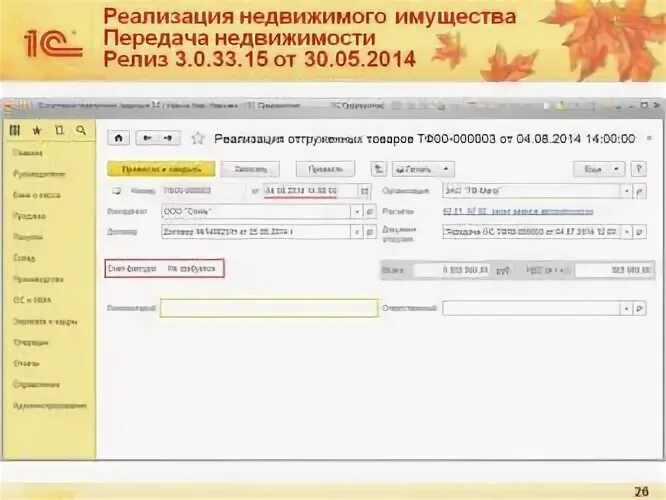Open the sections menu grid icon
Screen dimensions: 666x500
[14, 130]
